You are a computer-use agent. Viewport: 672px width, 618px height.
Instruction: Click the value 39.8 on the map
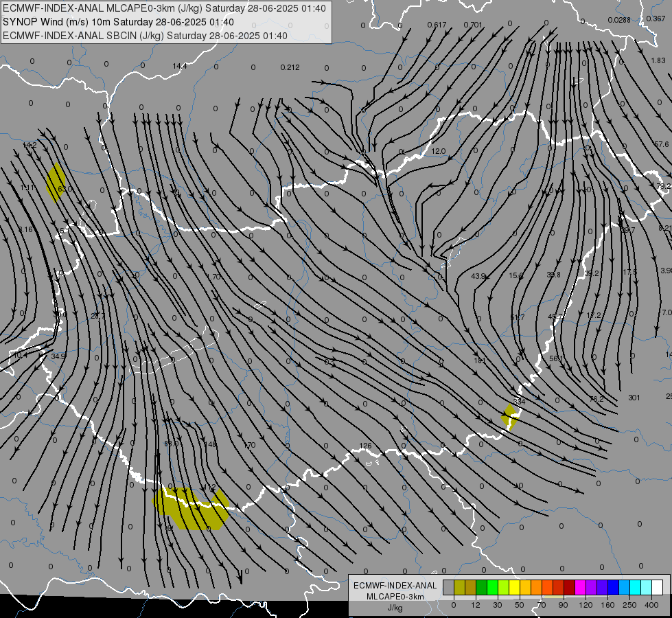pos(554,275)
